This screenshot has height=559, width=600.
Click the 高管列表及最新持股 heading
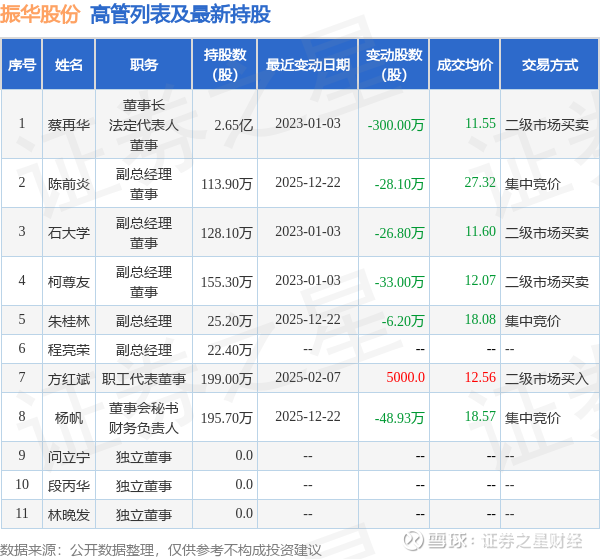coord(180,15)
